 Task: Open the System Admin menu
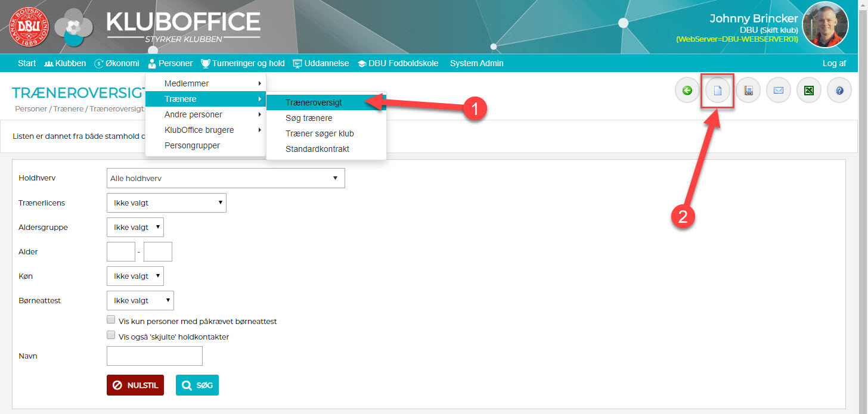[476, 63]
